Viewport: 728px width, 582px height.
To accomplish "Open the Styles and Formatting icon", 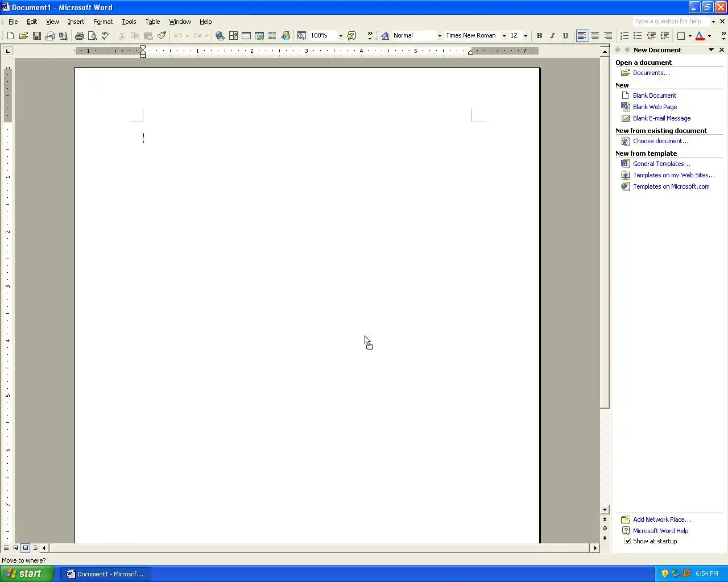I will coord(385,36).
